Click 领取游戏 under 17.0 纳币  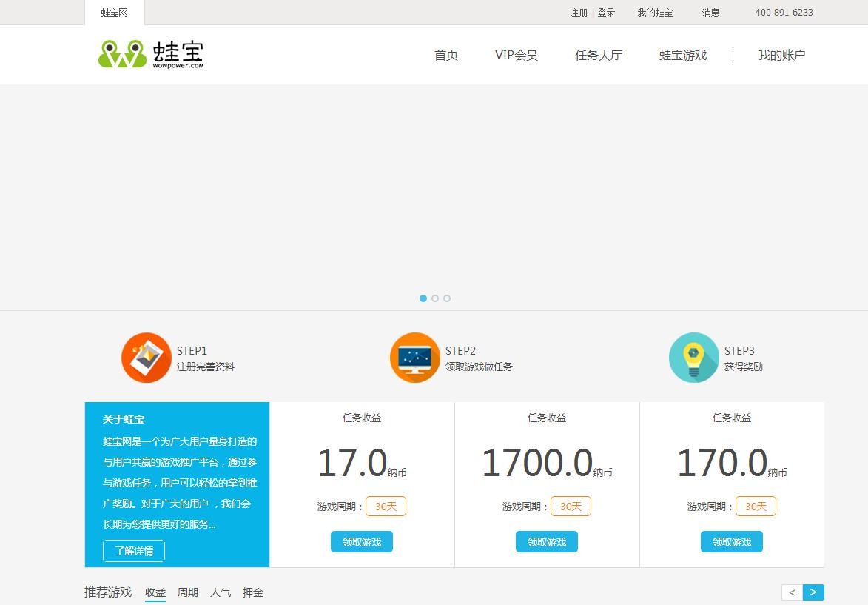(362, 542)
